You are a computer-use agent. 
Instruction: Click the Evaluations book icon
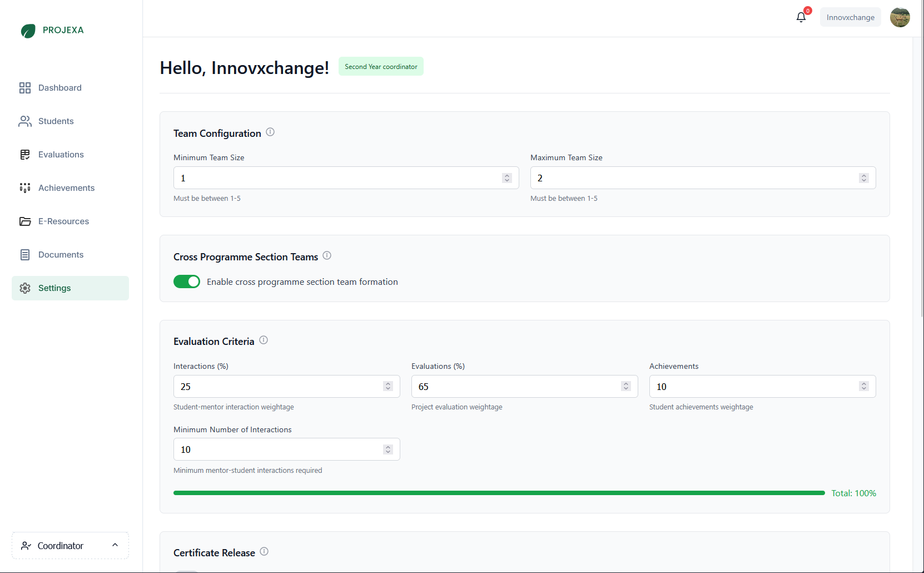(x=24, y=155)
